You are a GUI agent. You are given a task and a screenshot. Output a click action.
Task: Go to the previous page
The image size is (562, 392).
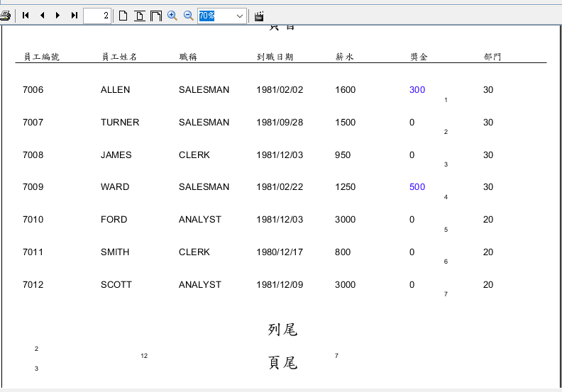pyautogui.click(x=42, y=16)
